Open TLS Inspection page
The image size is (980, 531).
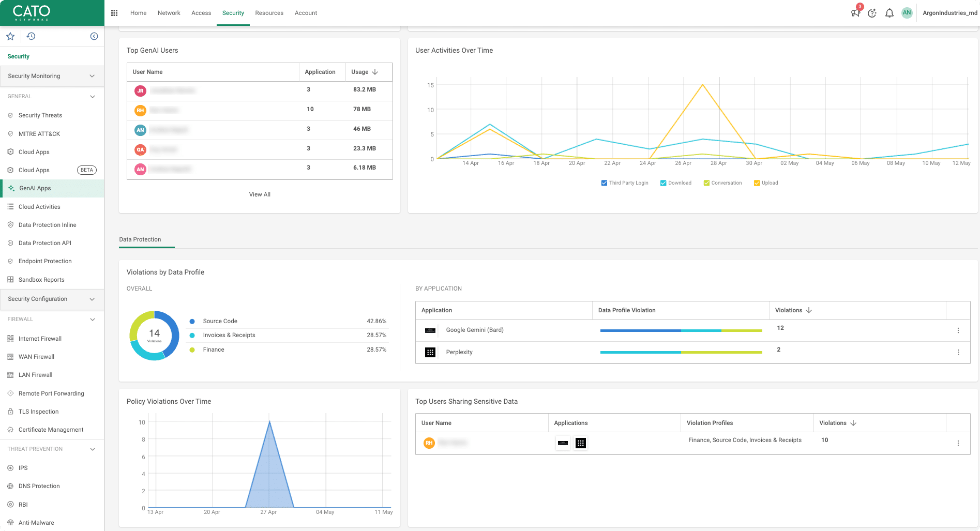pos(38,412)
